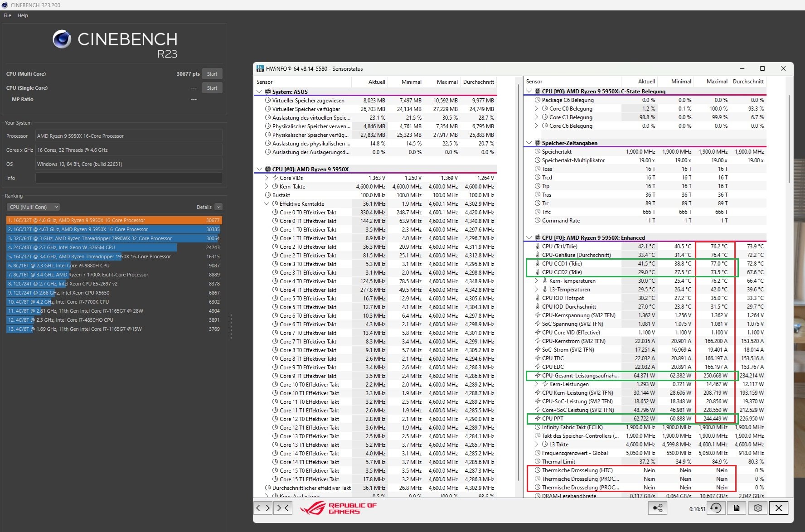Image resolution: width=805 pixels, height=532 pixels.
Task: Click the lightning icon beside Core VIDs
Action: 275,178
